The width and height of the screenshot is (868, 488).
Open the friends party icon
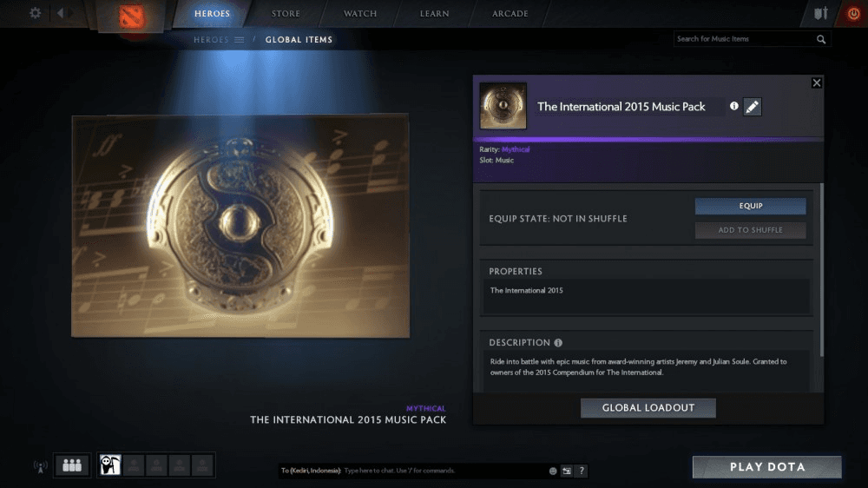pyautogui.click(x=72, y=465)
